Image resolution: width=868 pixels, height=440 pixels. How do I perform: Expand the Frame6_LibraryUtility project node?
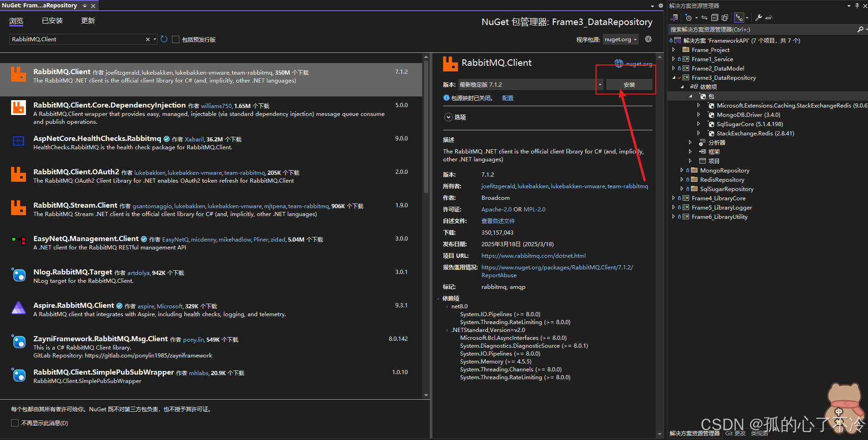674,217
